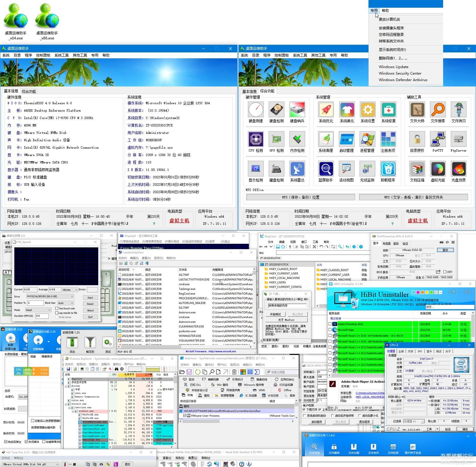The width and height of the screenshot is (476, 467).
Task: Launch the CPU 检测 tool
Action: 256,139
